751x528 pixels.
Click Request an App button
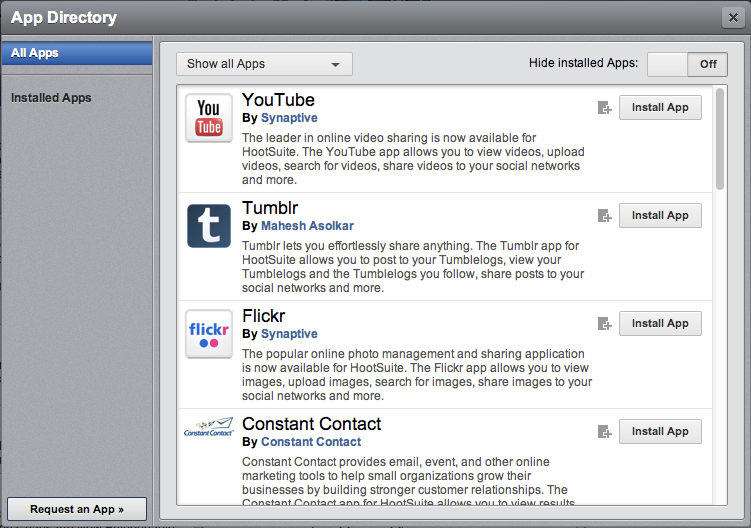coord(77,509)
